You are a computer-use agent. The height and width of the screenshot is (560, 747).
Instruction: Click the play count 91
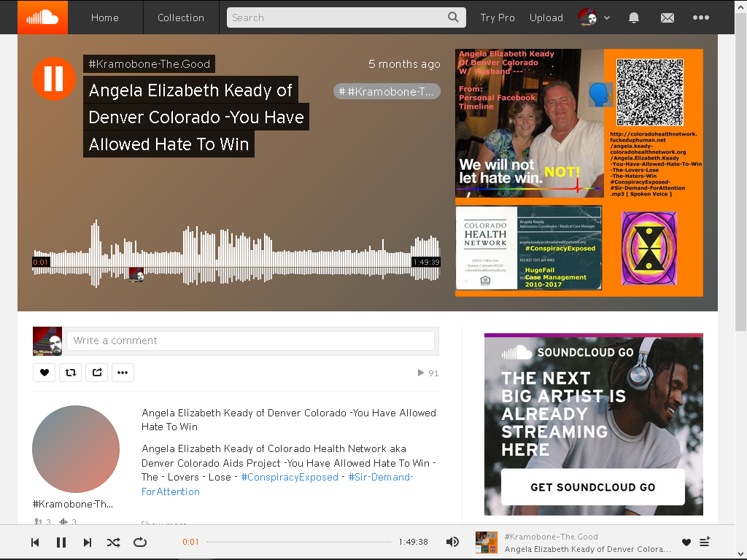click(428, 373)
